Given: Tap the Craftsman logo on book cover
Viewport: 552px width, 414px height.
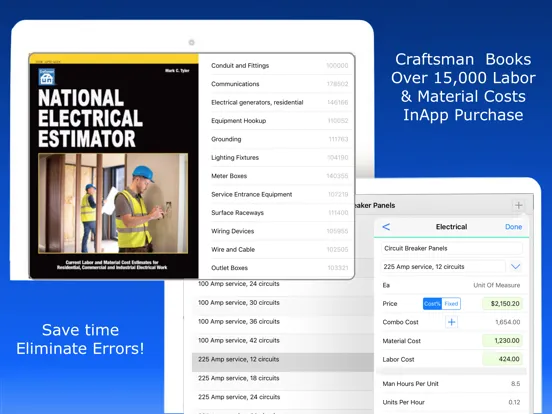Looking at the screenshot, I should pos(47,76).
